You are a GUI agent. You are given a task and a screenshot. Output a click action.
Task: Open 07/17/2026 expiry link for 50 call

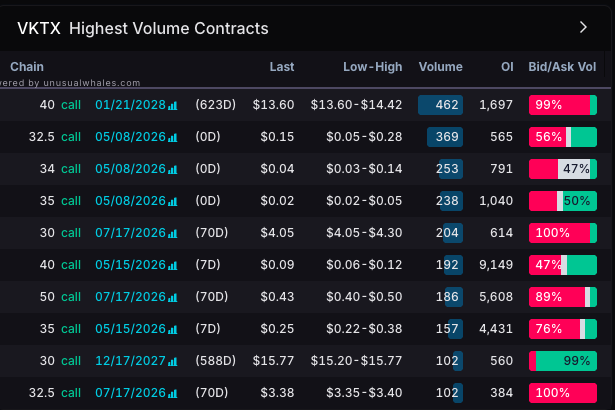click(130, 297)
